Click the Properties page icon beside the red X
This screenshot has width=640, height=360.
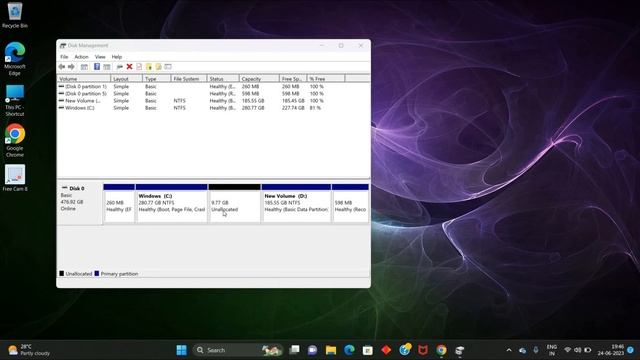pos(139,67)
